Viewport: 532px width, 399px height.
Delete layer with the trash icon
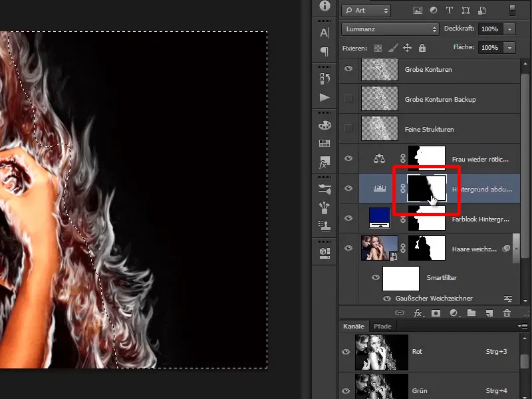click(x=507, y=313)
